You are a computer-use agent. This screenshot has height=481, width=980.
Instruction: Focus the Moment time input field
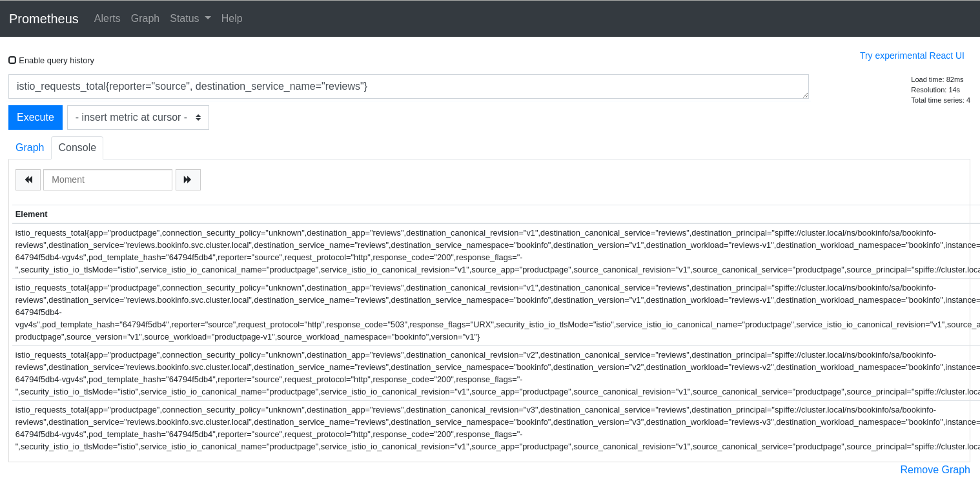point(108,179)
